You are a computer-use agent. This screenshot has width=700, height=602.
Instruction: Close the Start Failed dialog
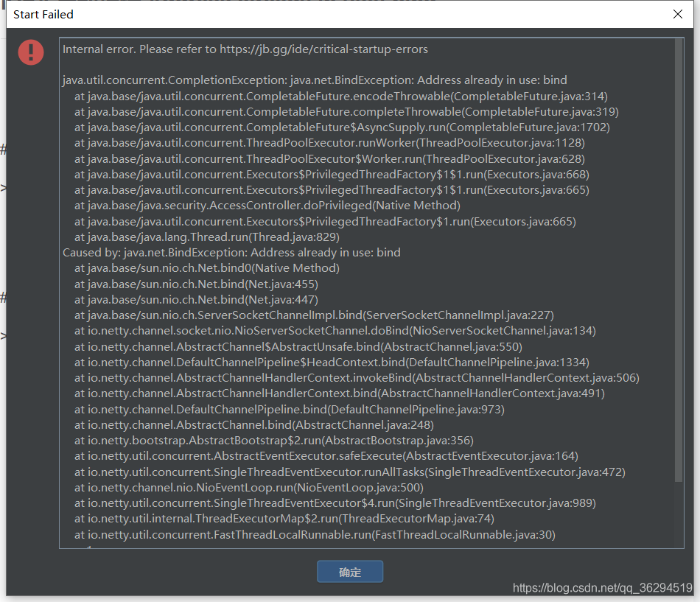678,14
